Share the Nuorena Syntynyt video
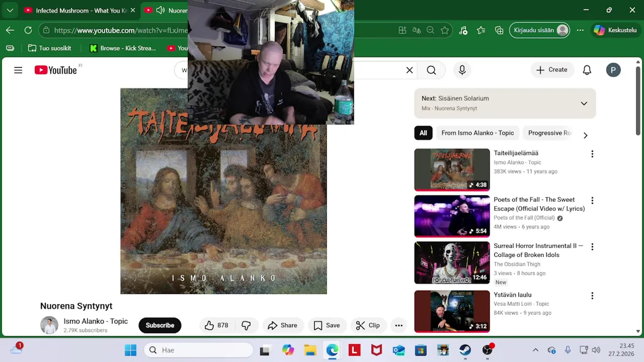The width and height of the screenshot is (644, 362). point(282,325)
